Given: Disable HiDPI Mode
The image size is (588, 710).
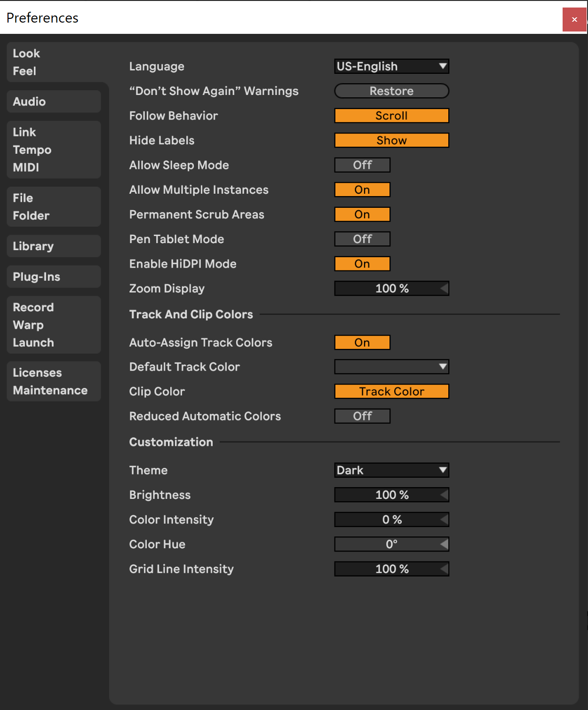Looking at the screenshot, I should tap(362, 264).
